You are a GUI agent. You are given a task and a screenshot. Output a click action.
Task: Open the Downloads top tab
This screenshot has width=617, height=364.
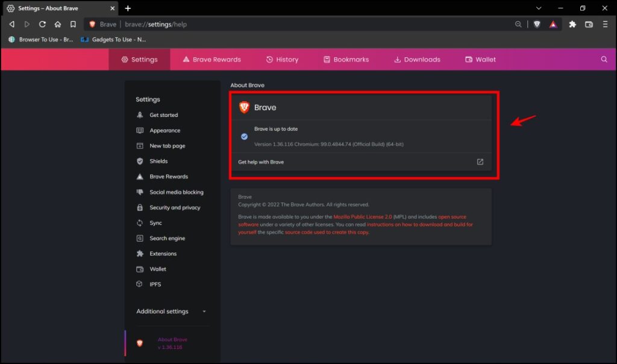417,60
